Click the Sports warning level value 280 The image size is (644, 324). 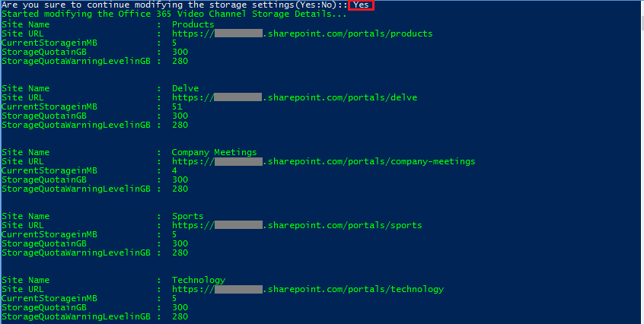(x=180, y=253)
